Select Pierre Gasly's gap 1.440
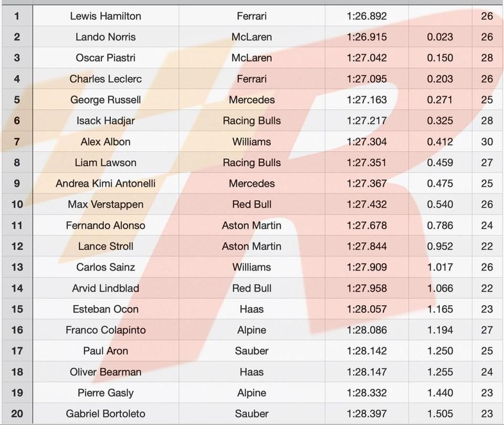This screenshot has height=425, width=504. (x=440, y=392)
